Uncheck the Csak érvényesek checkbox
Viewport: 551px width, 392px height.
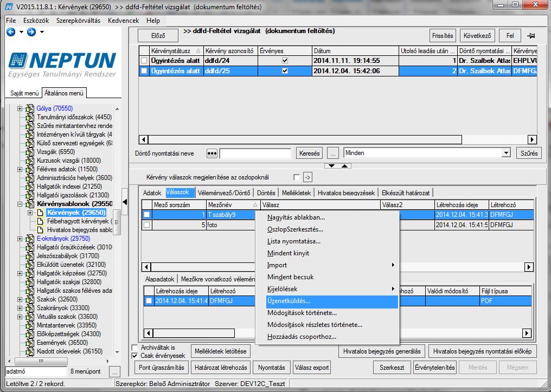134,356
